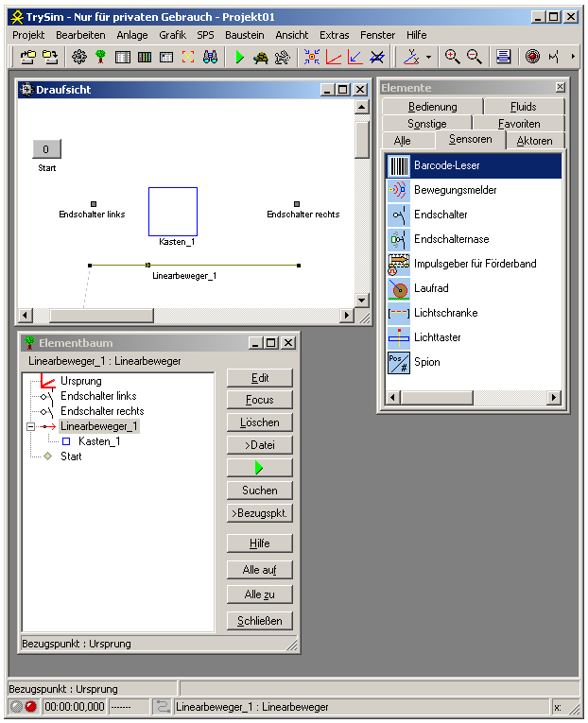
Task: Click the zoom in magnifier icon
Action: point(453,57)
